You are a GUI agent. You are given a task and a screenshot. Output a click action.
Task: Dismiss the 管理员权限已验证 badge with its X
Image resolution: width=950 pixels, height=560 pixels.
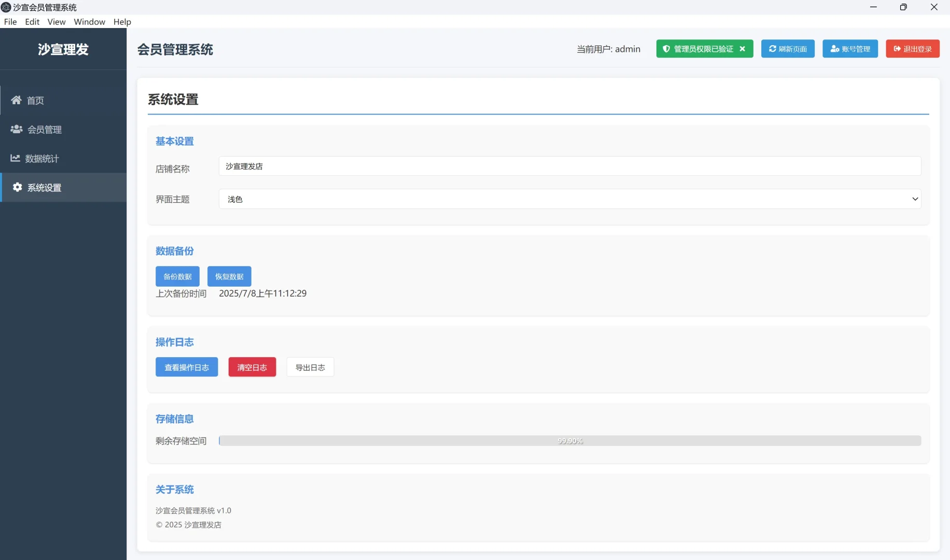tap(742, 49)
